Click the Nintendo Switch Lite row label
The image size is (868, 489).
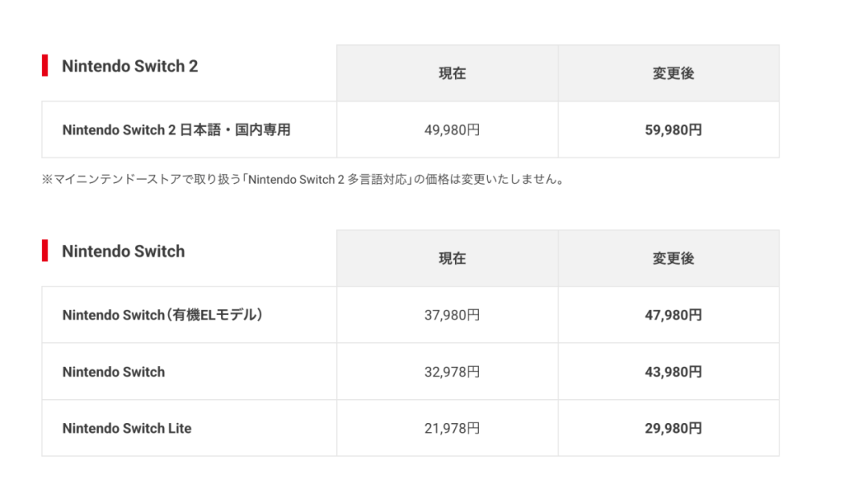[127, 429]
